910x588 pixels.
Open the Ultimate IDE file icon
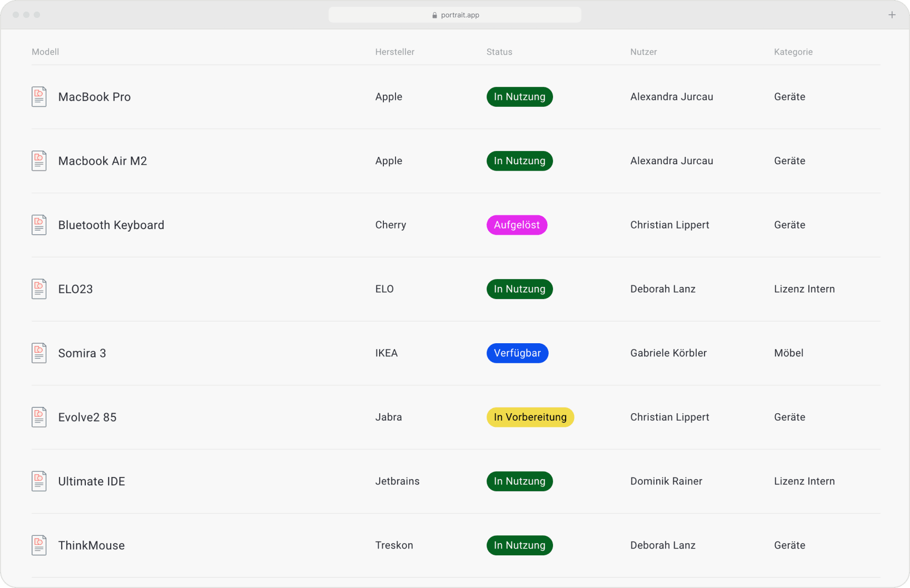[x=39, y=481]
